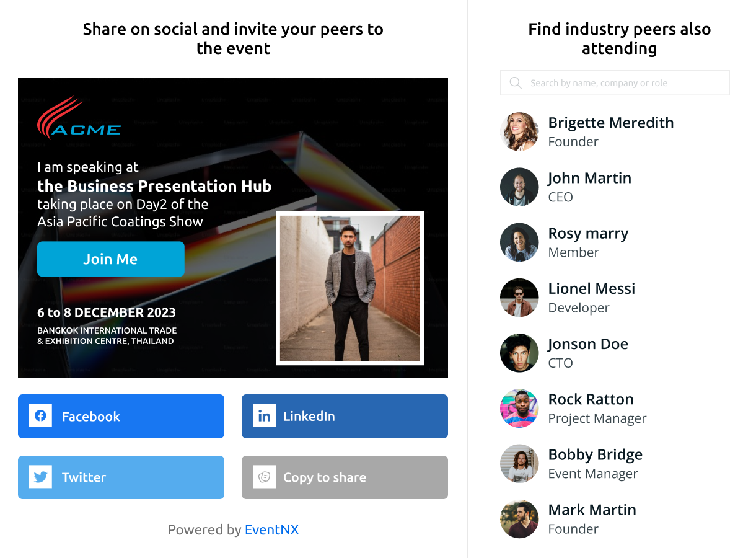Click the Twitter bird icon
The image size is (756, 558).
40,477
